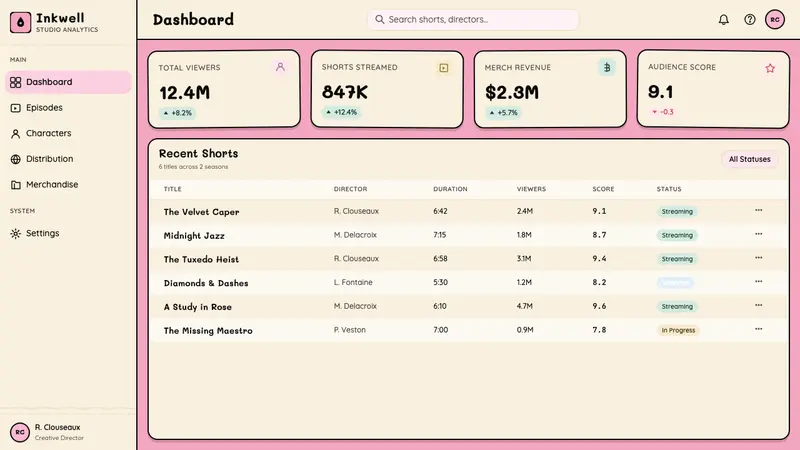Click the search magnifier icon
Screen dimensions: 800x450
380,19
